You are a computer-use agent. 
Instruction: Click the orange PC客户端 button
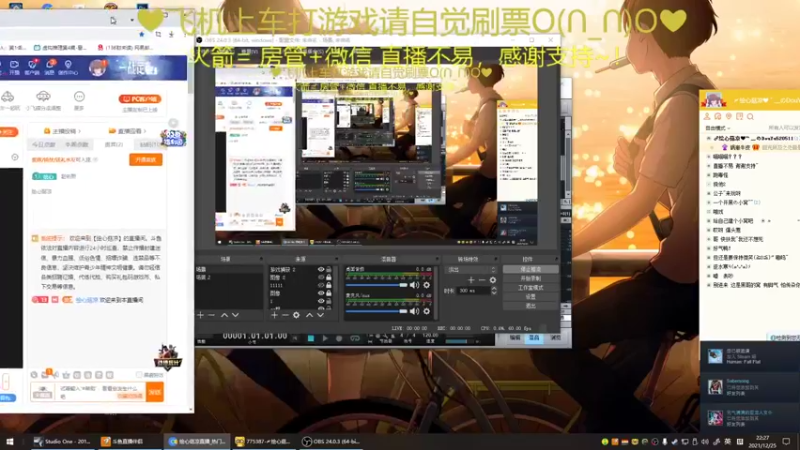pos(140,99)
